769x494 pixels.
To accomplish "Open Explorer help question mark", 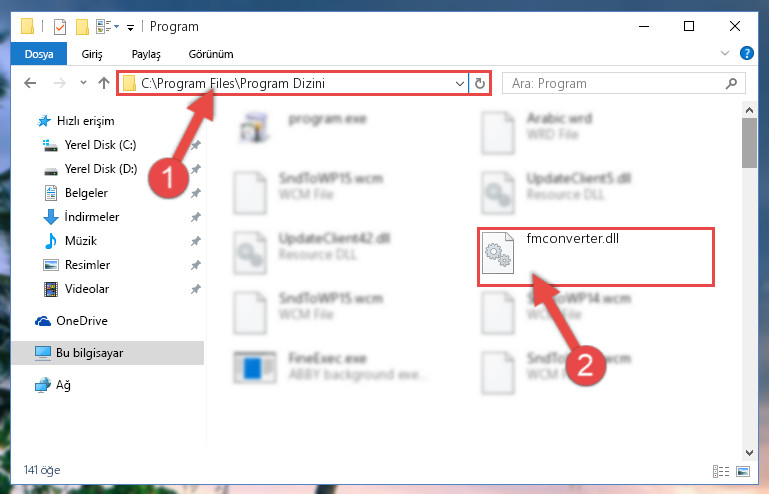I will tap(746, 53).
